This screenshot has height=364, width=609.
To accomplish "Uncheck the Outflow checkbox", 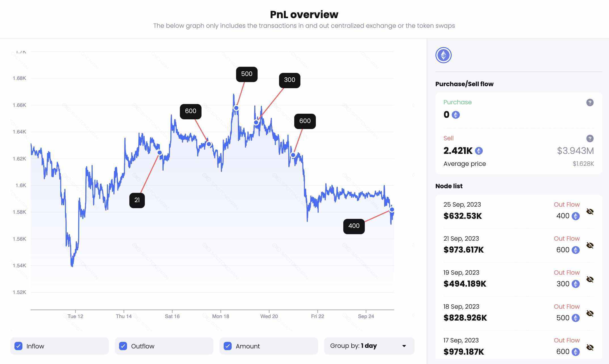I will point(123,346).
